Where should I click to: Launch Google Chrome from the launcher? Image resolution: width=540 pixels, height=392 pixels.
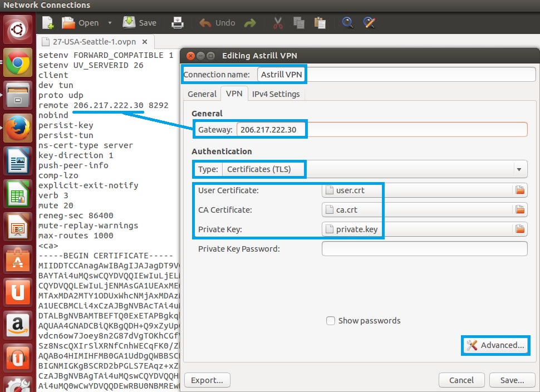(18, 62)
